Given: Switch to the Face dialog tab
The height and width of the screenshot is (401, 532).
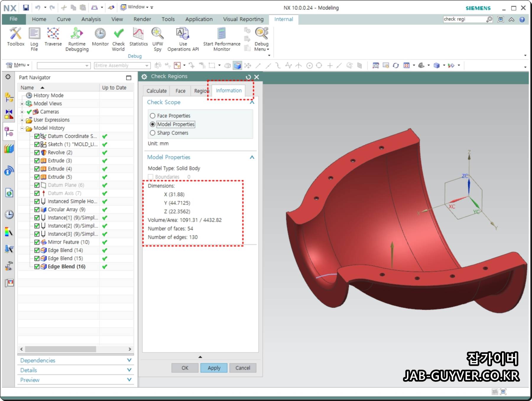Looking at the screenshot, I should [x=180, y=91].
